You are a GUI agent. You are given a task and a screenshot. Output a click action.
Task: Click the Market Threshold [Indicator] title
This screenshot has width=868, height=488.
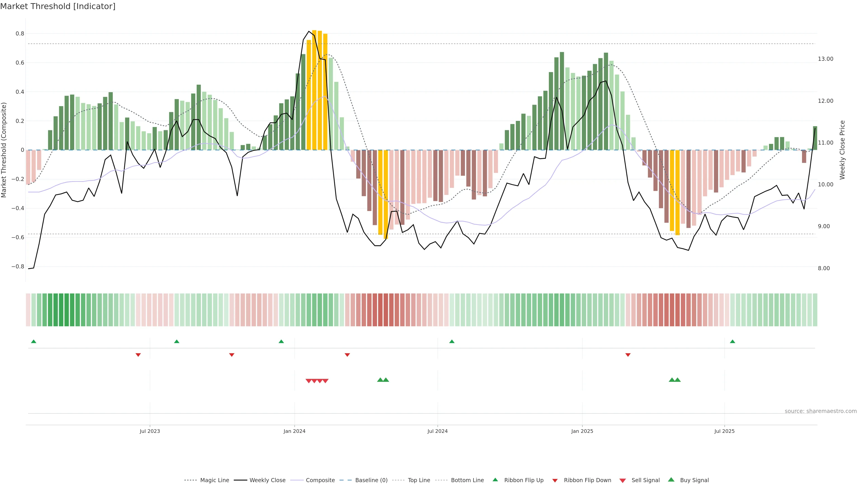58,6
